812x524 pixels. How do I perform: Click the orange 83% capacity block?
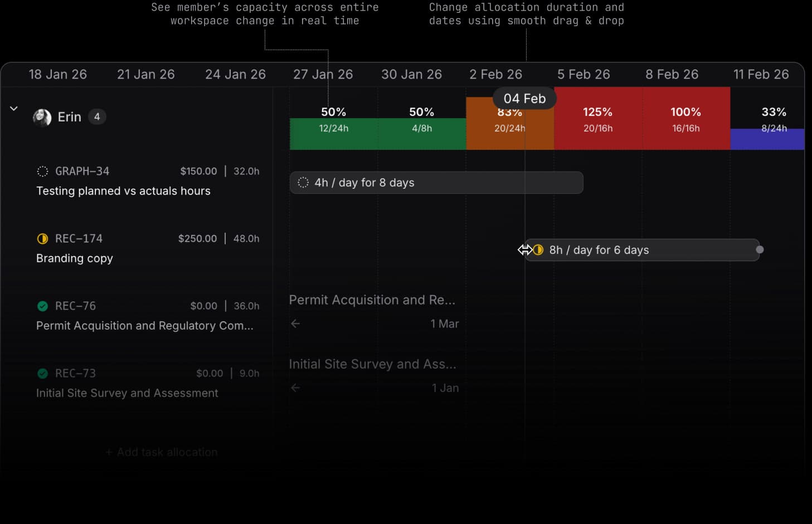[510, 124]
